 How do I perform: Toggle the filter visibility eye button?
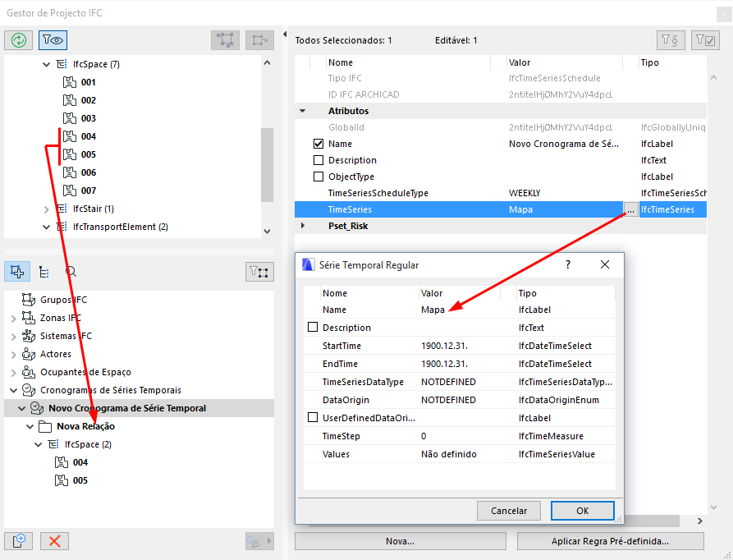click(x=53, y=40)
